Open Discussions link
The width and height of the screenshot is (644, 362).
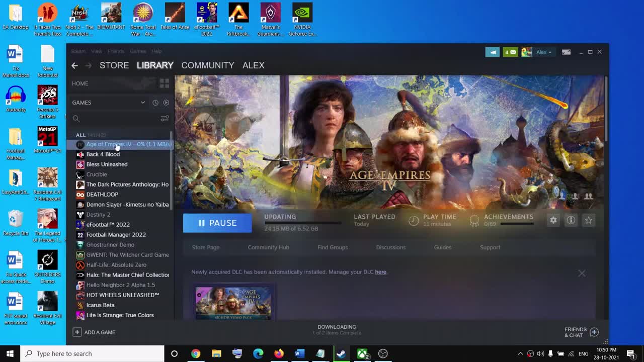[x=391, y=247]
